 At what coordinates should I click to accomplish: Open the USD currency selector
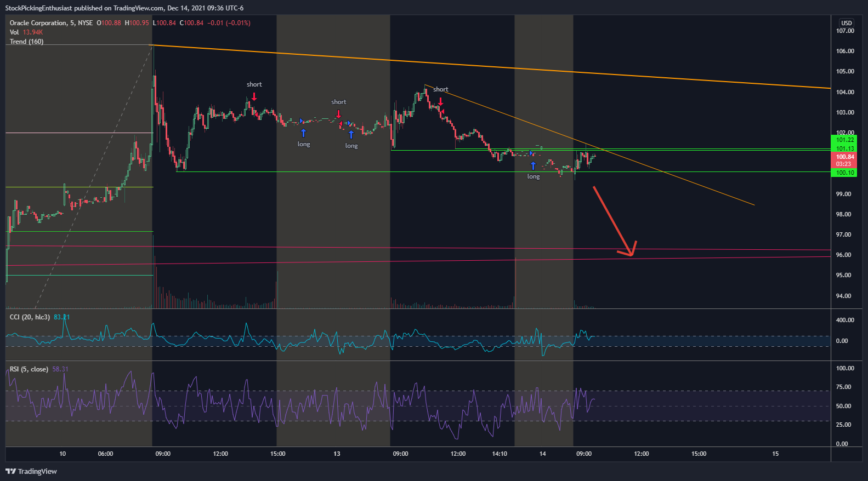(847, 23)
